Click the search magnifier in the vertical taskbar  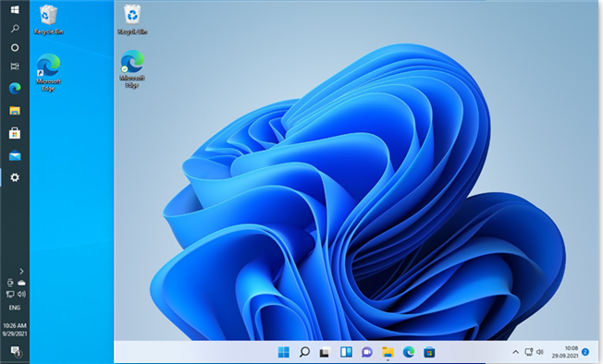(15, 29)
